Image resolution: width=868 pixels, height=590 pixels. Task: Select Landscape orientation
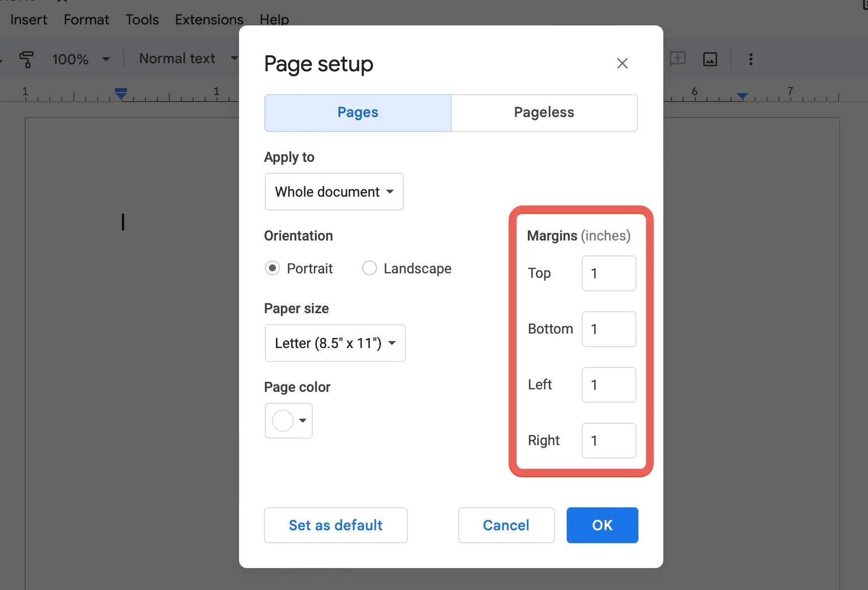click(x=370, y=268)
